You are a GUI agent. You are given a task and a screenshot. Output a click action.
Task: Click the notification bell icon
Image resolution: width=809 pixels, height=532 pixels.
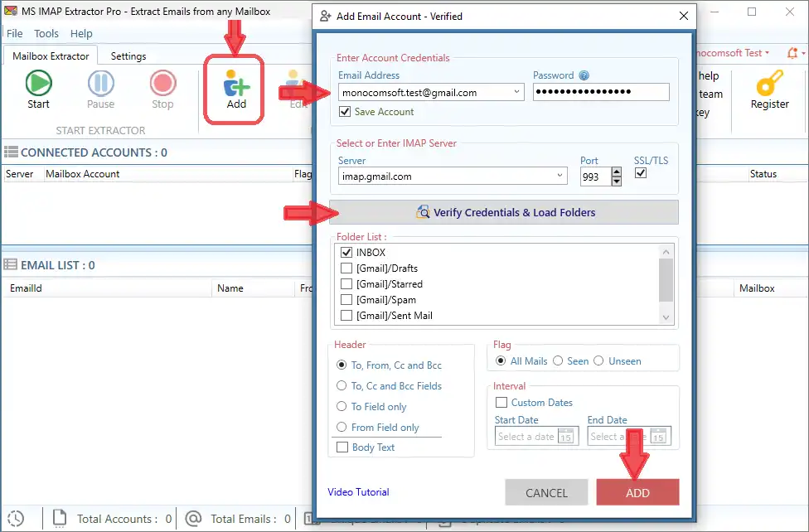792,53
